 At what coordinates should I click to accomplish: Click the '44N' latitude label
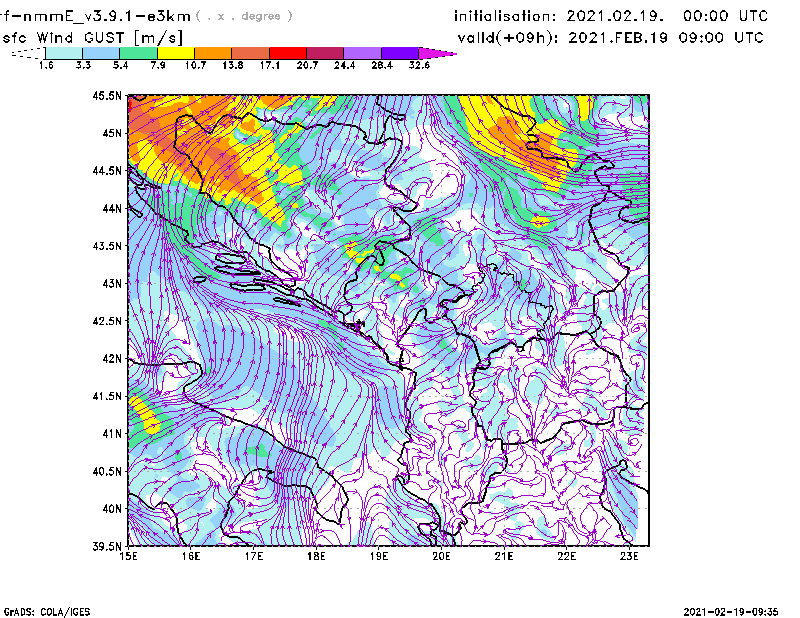(x=112, y=208)
